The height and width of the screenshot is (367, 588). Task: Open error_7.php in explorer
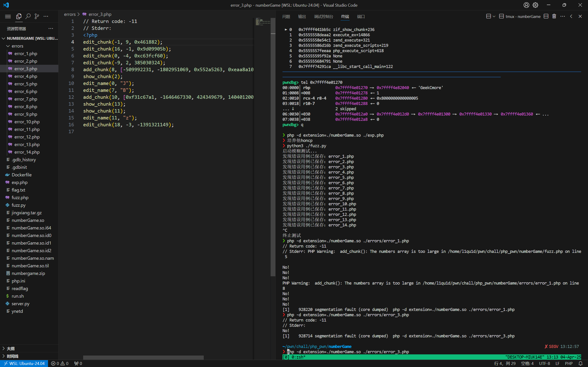point(29,99)
